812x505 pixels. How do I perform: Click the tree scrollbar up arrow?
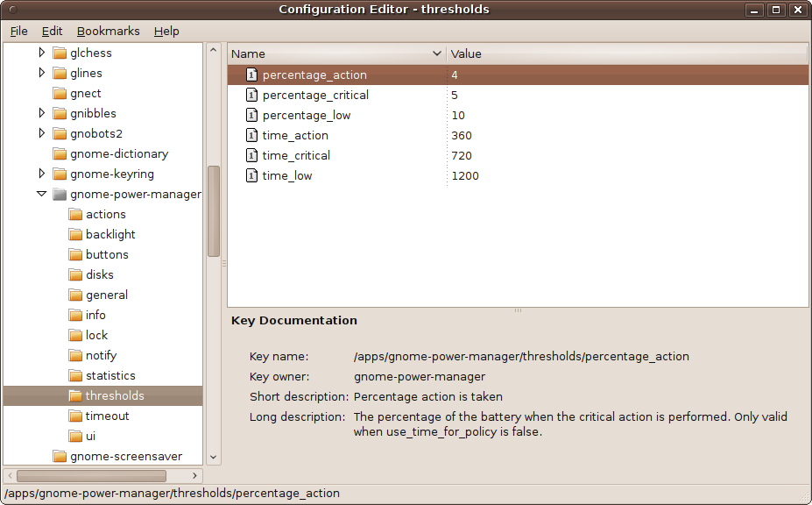point(214,50)
